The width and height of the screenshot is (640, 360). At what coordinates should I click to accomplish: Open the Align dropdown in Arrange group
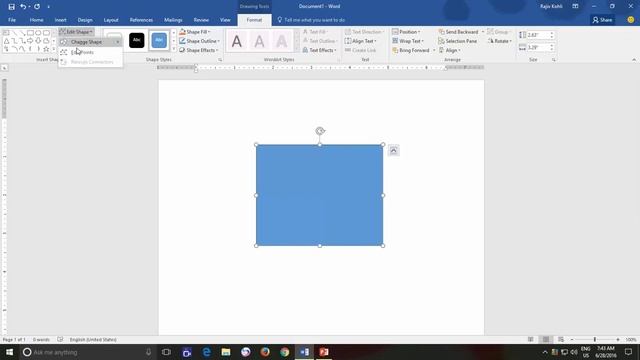pyautogui.click(x=449, y=50)
